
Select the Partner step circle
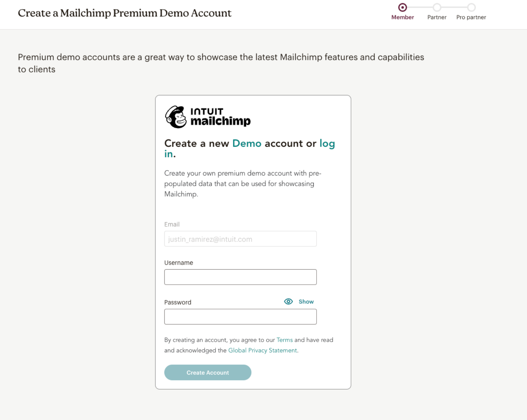[x=437, y=7]
